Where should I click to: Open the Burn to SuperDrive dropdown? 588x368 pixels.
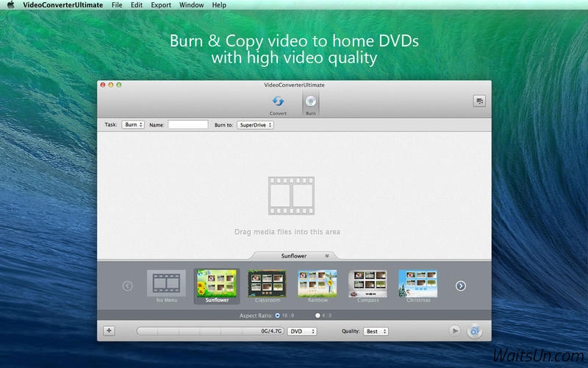[x=255, y=125]
